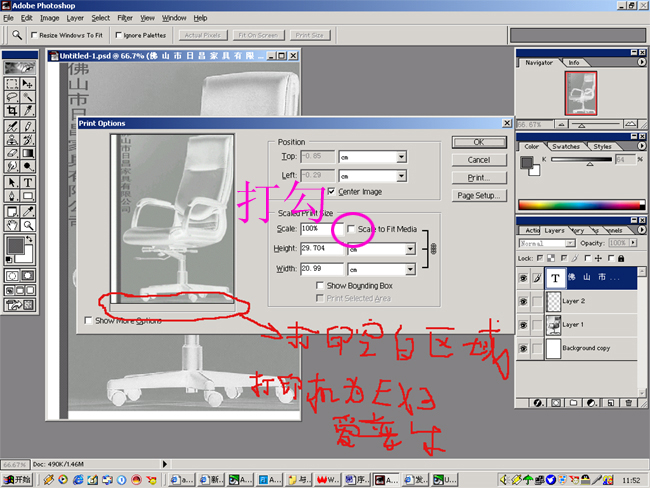Enable Scale to Fit Media checkbox
This screenshot has width=650, height=488.
(x=351, y=229)
